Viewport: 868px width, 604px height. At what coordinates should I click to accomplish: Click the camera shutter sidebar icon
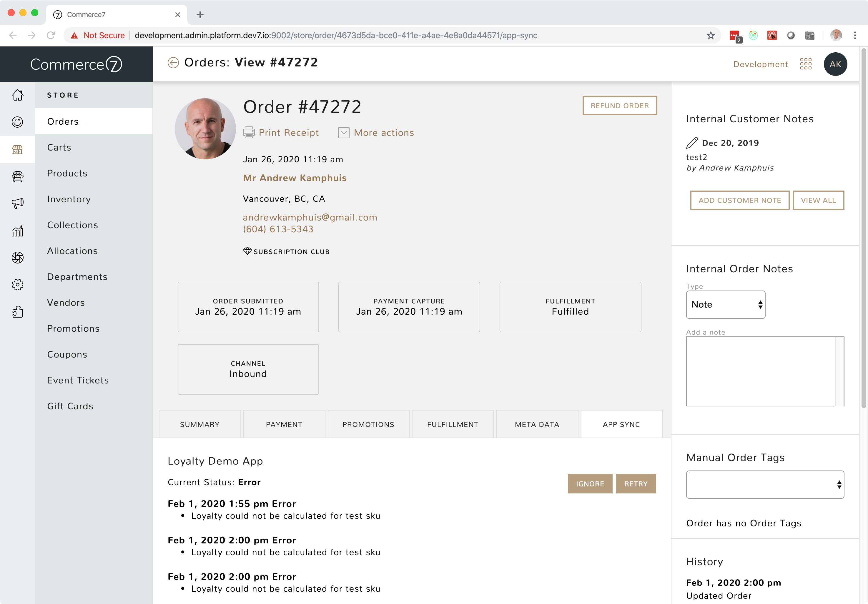coord(17,258)
